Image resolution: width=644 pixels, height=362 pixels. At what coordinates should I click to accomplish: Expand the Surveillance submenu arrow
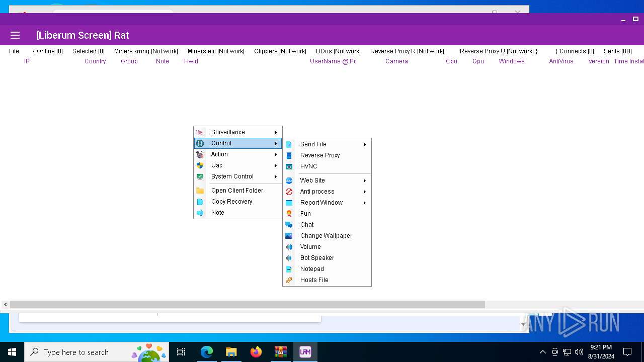pos(276,132)
